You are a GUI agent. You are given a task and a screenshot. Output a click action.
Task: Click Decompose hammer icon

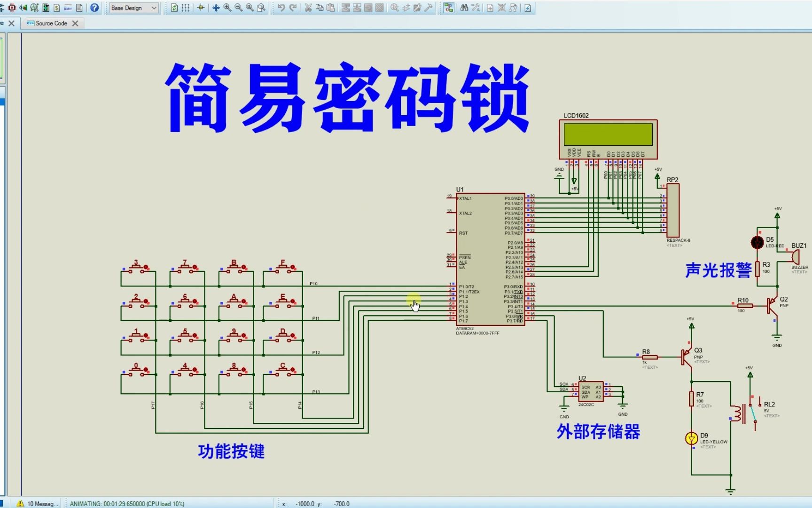point(429,8)
